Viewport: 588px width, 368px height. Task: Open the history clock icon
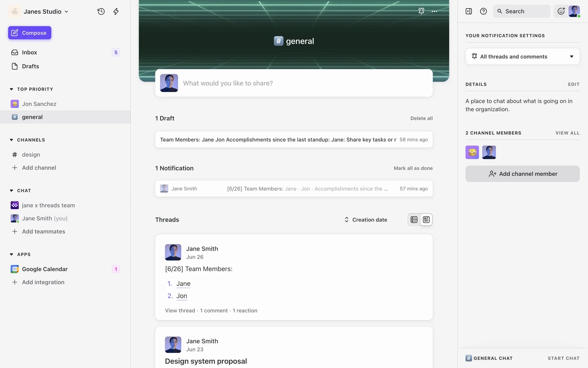(x=101, y=12)
